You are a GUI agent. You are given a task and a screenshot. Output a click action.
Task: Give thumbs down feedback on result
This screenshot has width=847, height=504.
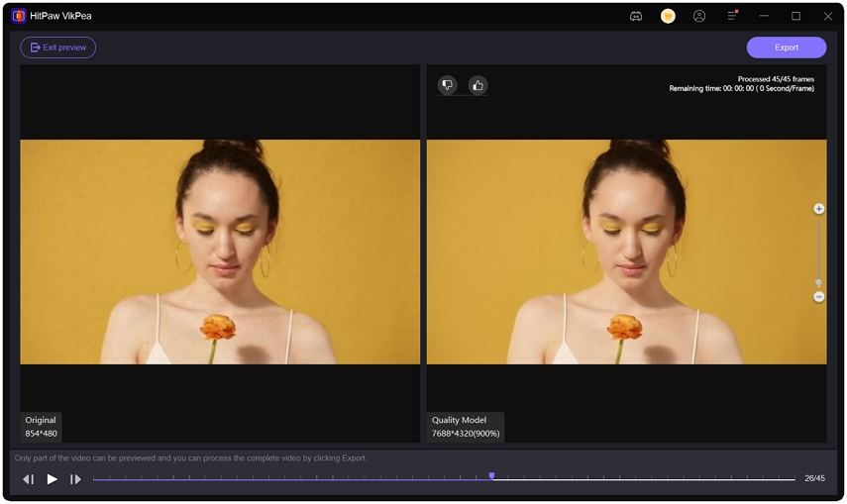447,85
